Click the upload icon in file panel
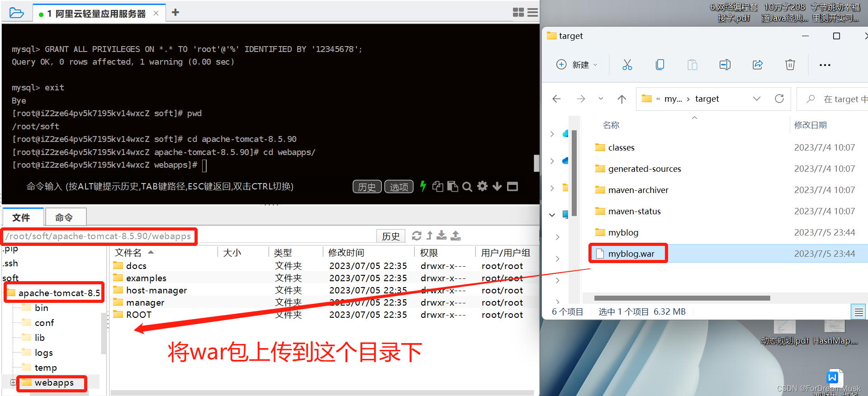This screenshot has width=868, height=396. 456,236
